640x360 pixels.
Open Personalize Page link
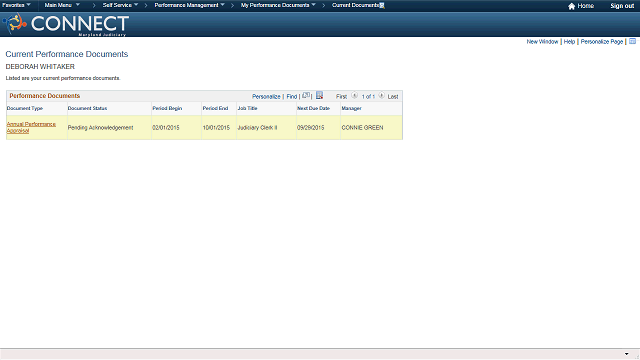[602, 42]
